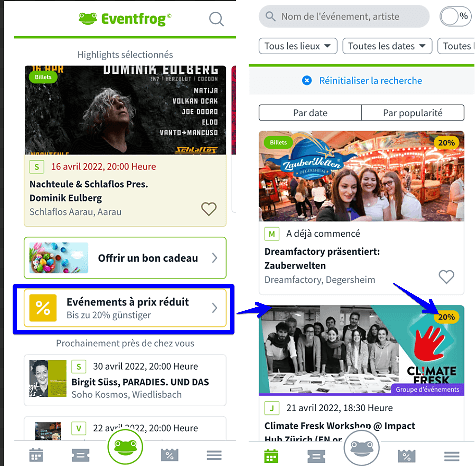Tap the green frog home button

(x=125, y=447)
